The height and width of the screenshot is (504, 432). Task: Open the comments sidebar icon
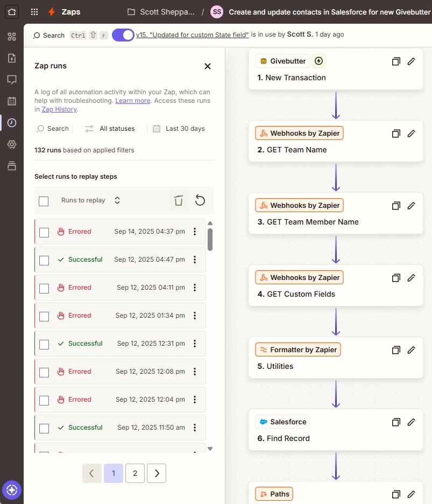pyautogui.click(x=12, y=79)
